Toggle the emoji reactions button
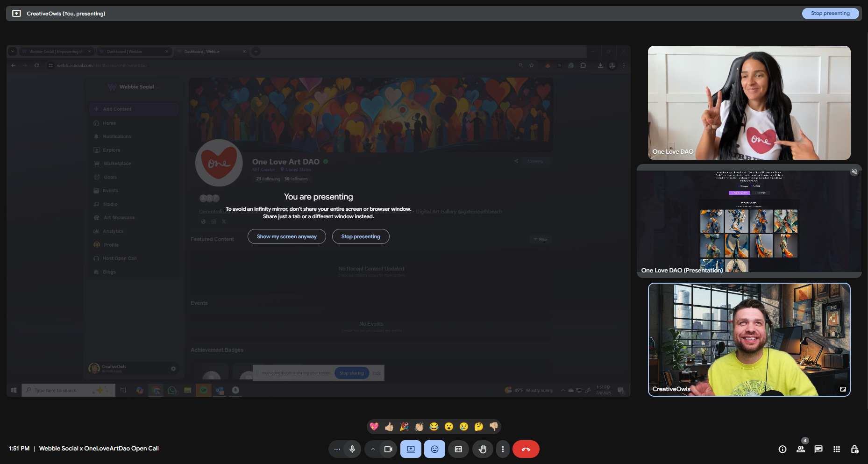868x464 pixels. [434, 449]
